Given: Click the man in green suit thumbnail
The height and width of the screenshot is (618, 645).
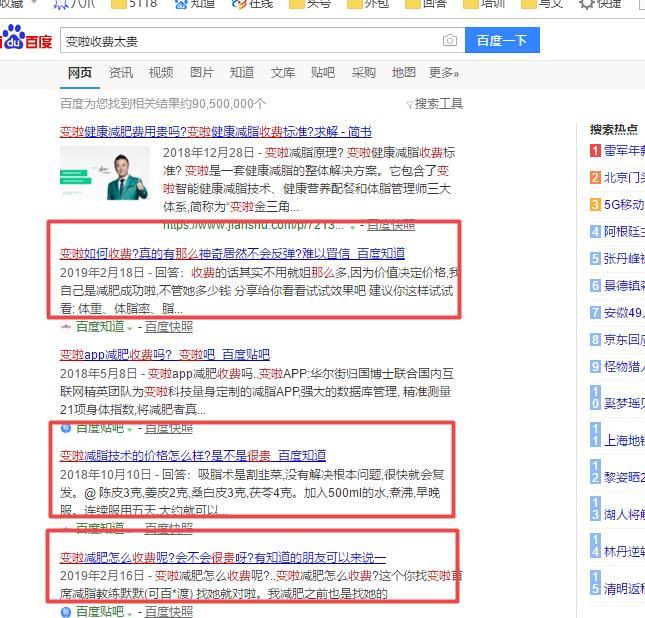Looking at the screenshot, I should tap(105, 173).
